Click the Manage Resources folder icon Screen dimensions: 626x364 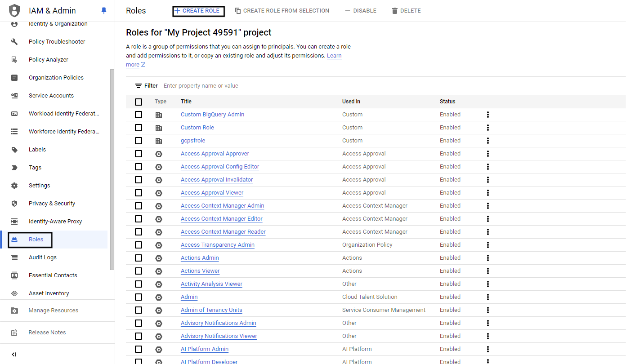[14, 311]
